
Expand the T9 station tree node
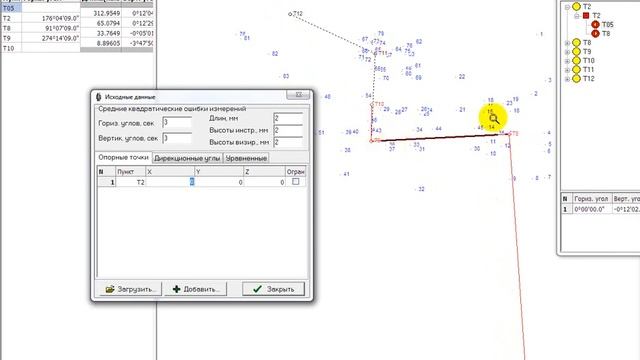tap(567, 52)
